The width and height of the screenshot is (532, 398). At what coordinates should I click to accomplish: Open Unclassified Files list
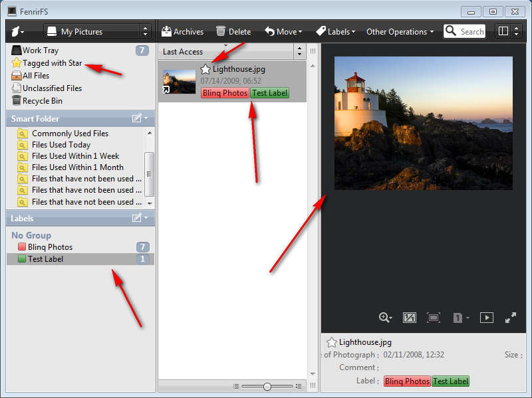(52, 88)
